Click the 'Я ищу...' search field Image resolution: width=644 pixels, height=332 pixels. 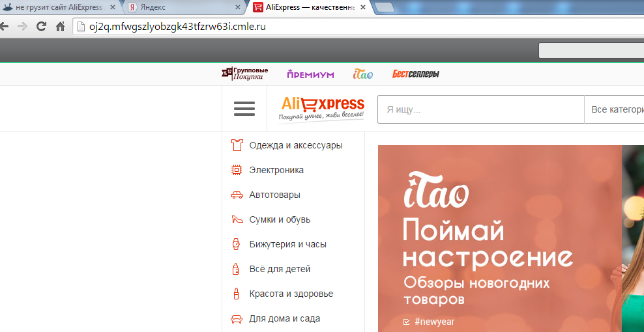pos(481,109)
